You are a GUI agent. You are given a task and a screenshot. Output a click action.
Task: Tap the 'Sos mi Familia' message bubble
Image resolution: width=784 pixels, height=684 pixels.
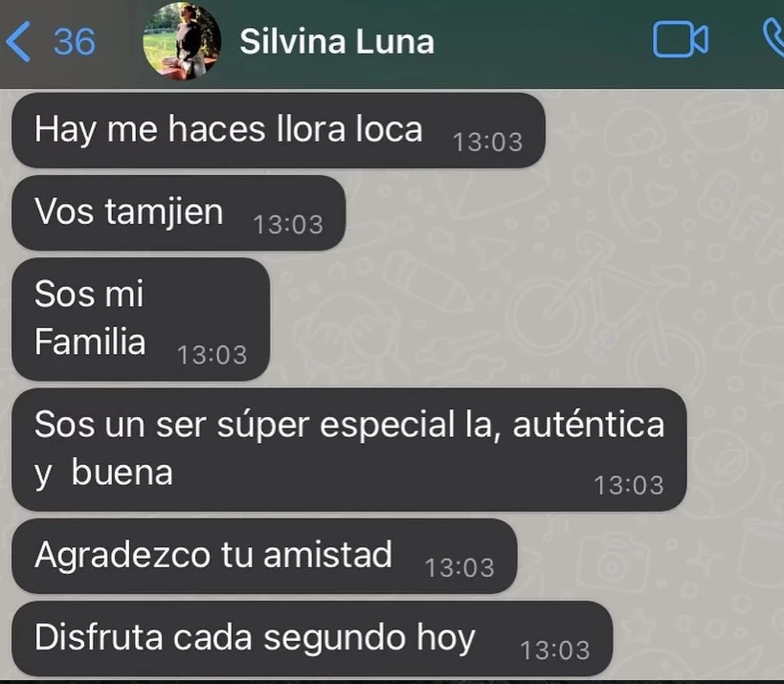coord(141,319)
